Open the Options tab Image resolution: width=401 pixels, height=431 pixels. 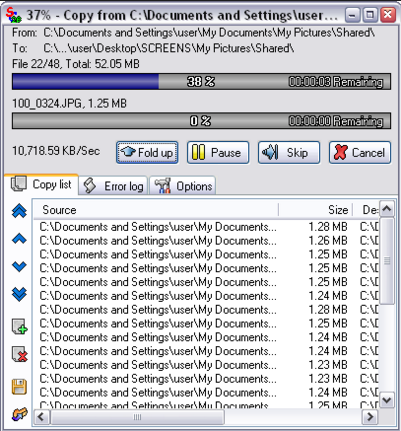(183, 186)
